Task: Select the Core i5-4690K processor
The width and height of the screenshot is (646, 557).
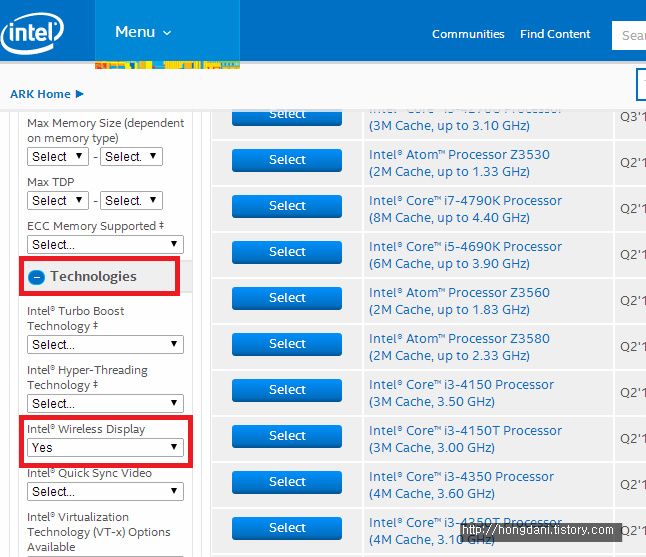Action: [x=287, y=253]
